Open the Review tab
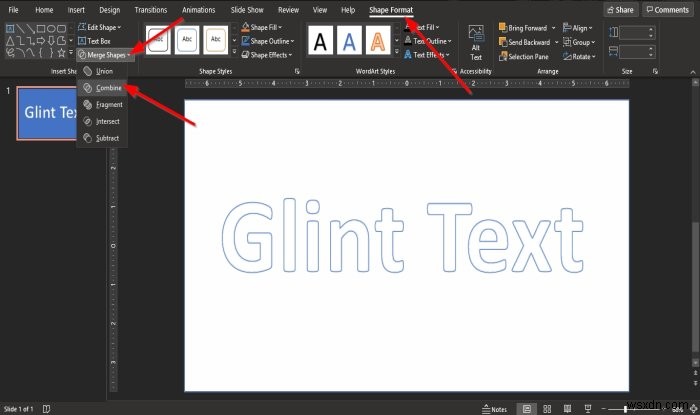The height and width of the screenshot is (415, 700). 288,10
